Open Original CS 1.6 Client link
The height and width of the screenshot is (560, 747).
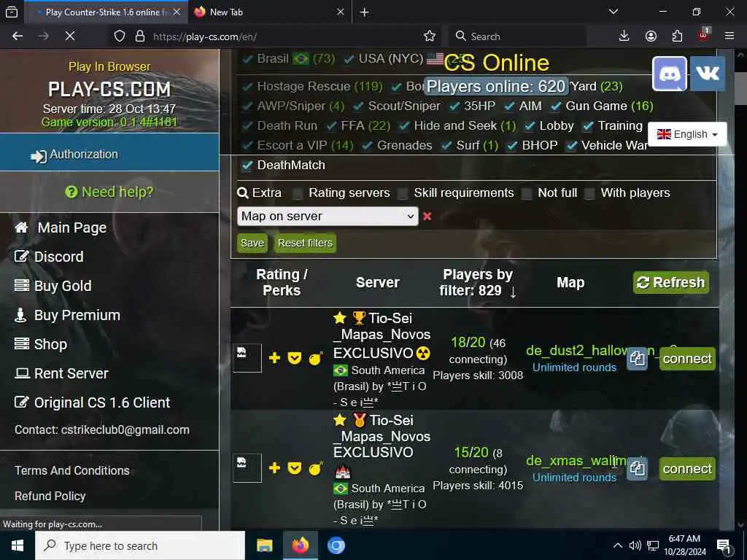(x=102, y=402)
